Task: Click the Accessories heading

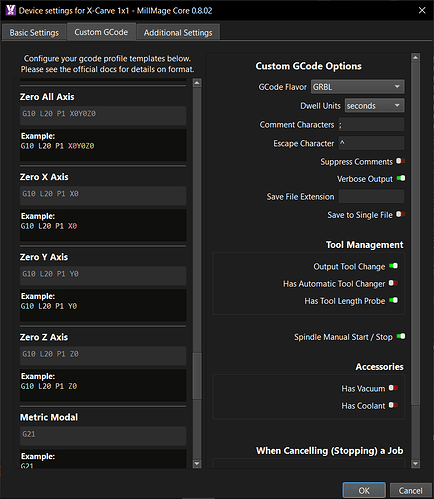Action: [379, 367]
